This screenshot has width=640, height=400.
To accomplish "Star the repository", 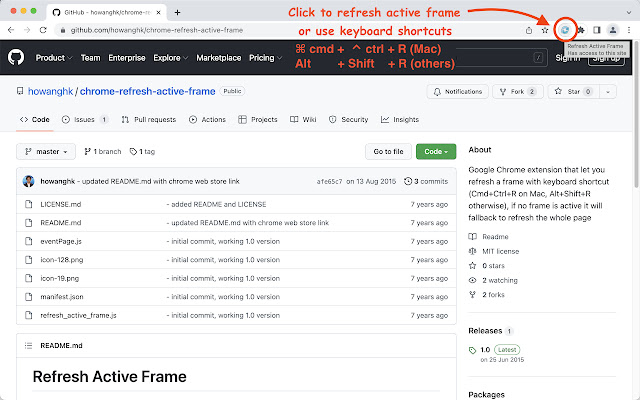I will pyautogui.click(x=573, y=92).
